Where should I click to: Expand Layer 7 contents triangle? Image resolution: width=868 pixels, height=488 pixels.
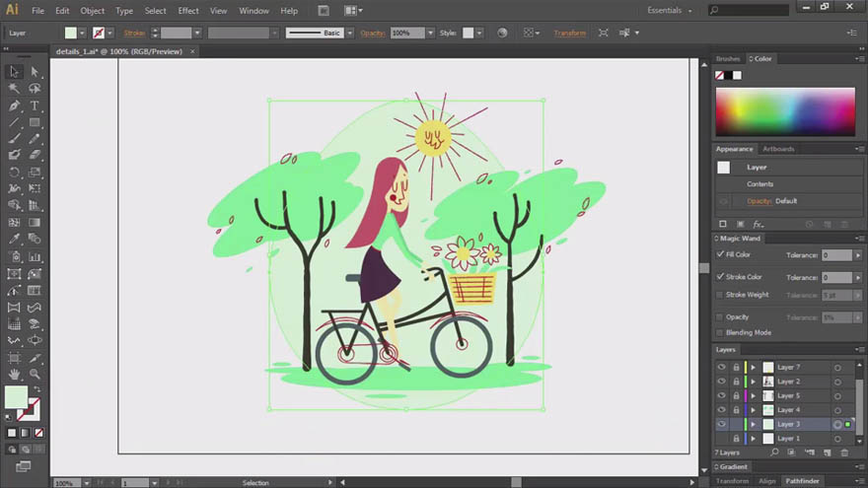coord(753,368)
